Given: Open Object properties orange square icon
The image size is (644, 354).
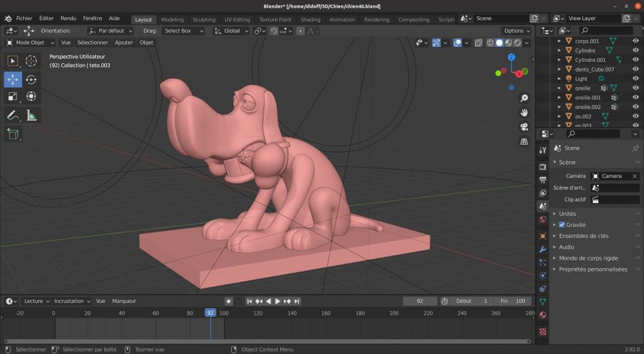Looking at the screenshot, I should point(542,236).
